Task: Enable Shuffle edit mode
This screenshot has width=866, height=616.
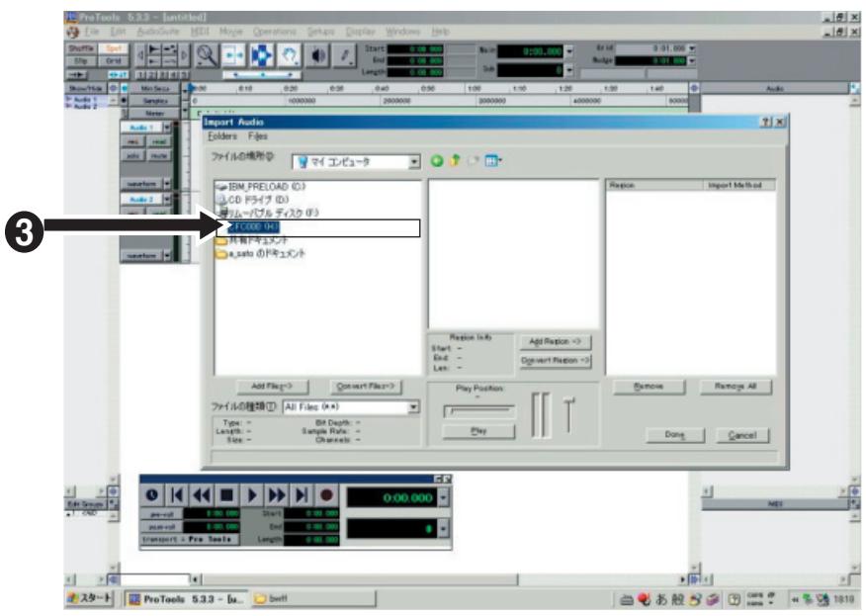Action: (x=81, y=48)
